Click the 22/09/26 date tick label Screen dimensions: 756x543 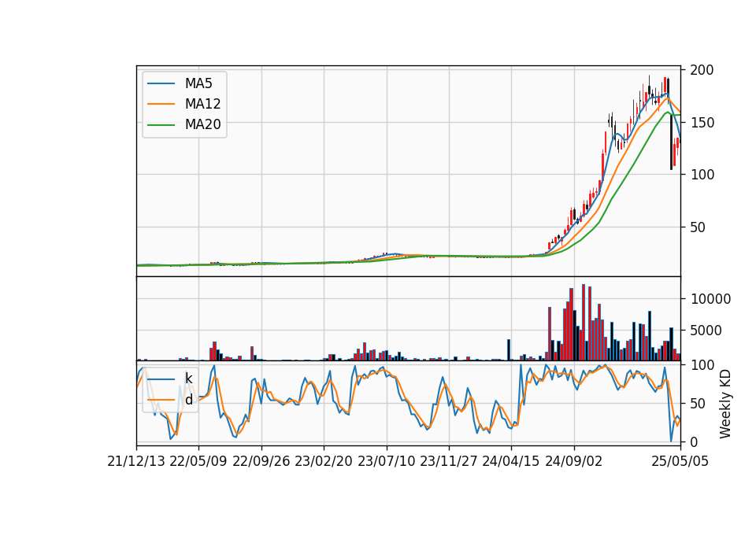pyautogui.click(x=261, y=461)
